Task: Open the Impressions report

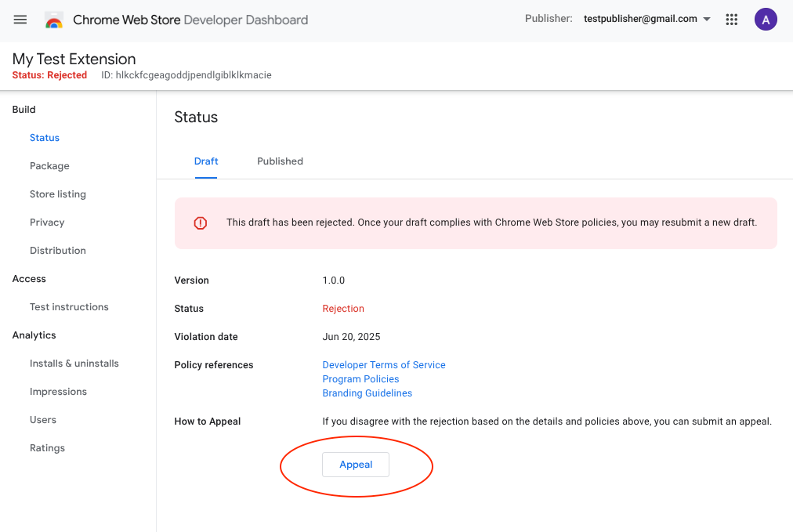Action: coord(59,391)
